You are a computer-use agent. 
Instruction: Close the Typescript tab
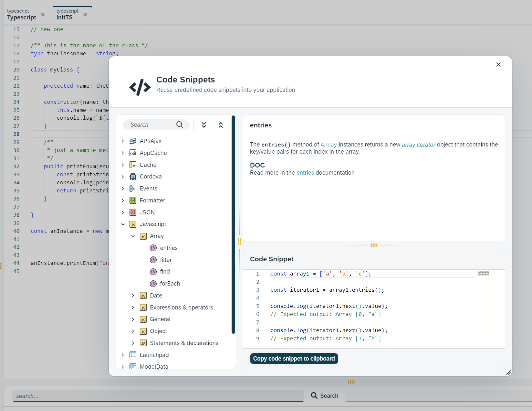(x=43, y=15)
